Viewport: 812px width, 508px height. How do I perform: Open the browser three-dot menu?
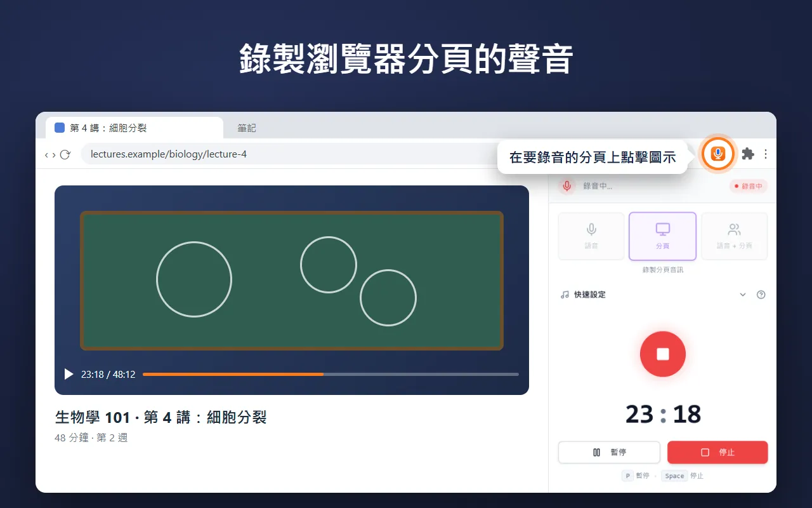[766, 154]
